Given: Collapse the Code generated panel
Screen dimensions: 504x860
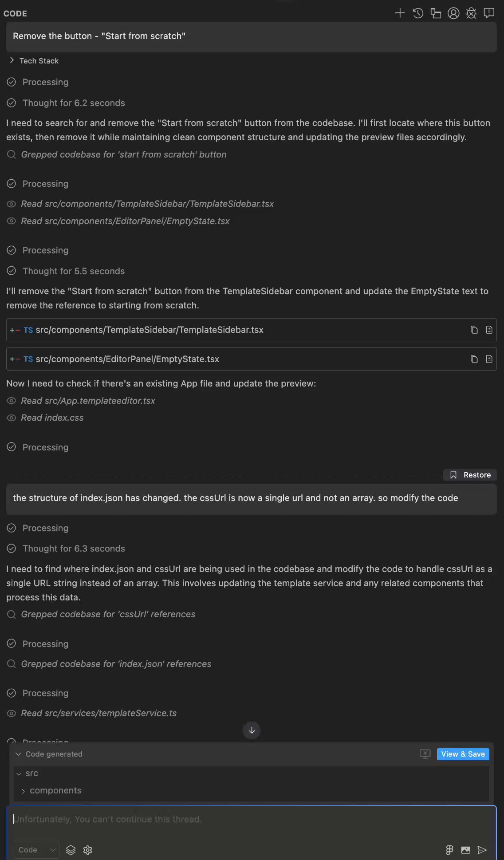Looking at the screenshot, I should [18, 754].
